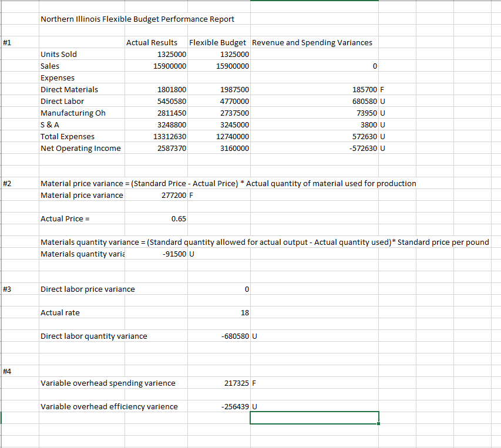Click the currently selected empty cell outline
The height and width of the screenshot is (448, 501).
314,417
